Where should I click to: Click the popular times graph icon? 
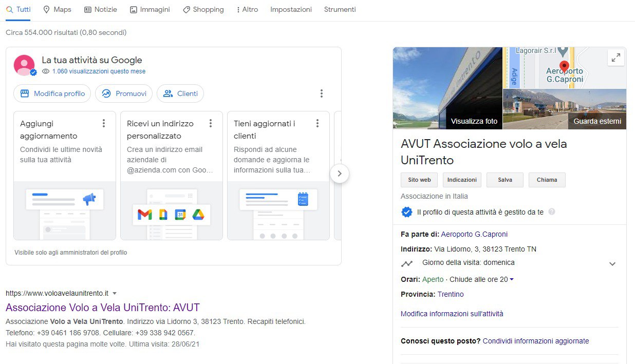pyautogui.click(x=407, y=263)
